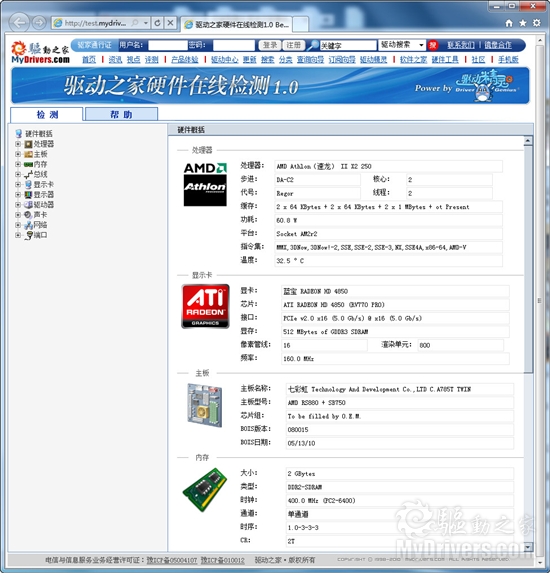Expand the 总线 tree node

tap(18, 175)
